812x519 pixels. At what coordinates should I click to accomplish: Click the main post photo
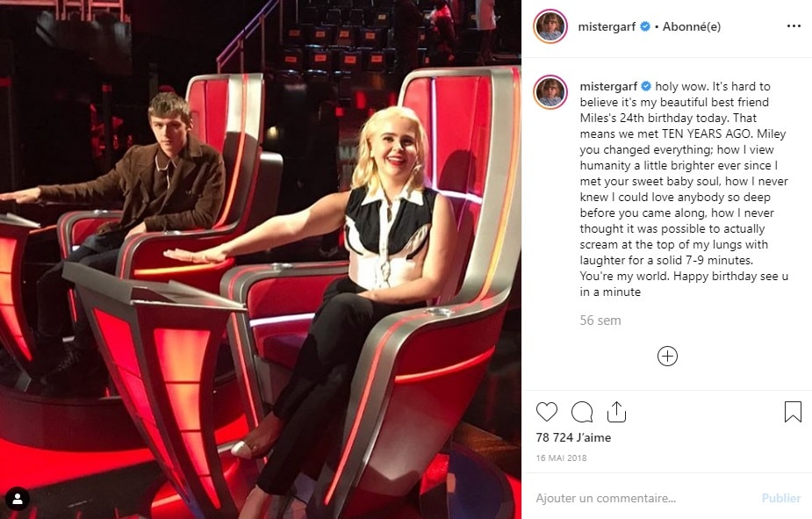coord(261,260)
